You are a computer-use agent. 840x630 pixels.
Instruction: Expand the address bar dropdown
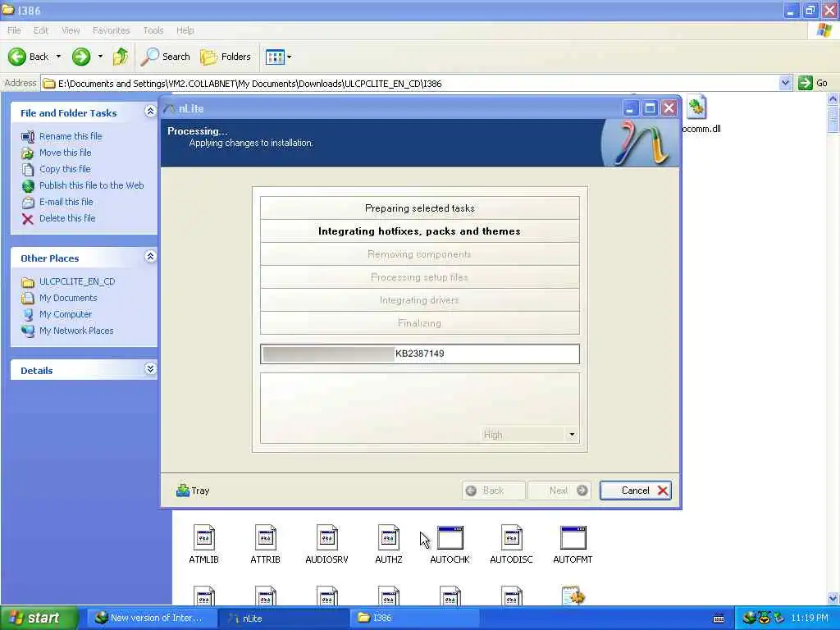tap(785, 83)
